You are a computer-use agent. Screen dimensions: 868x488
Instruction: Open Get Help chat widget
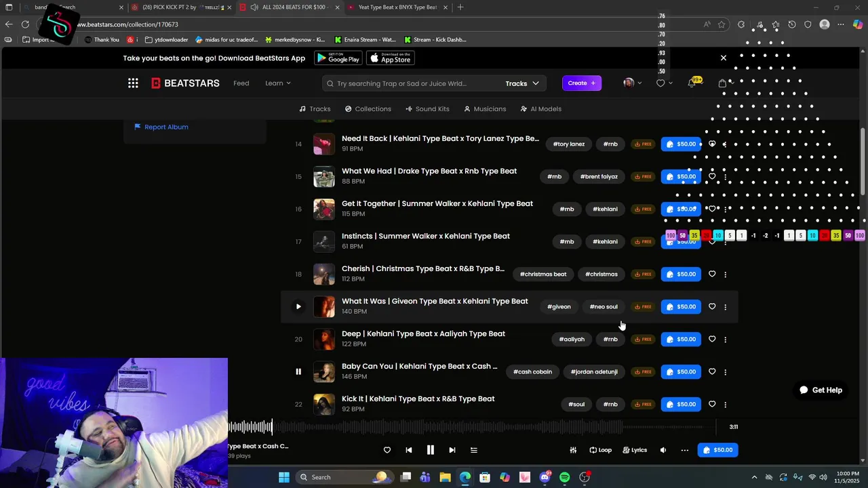(821, 390)
